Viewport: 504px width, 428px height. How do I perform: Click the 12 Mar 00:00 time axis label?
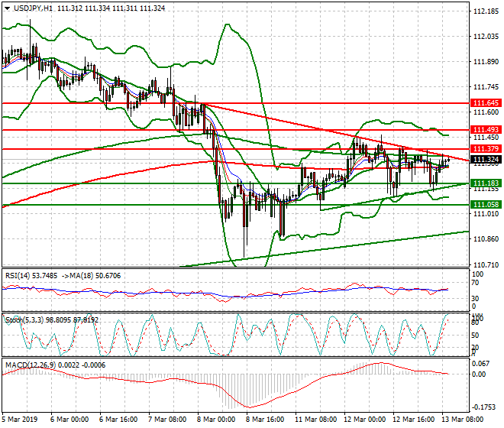[364, 420]
